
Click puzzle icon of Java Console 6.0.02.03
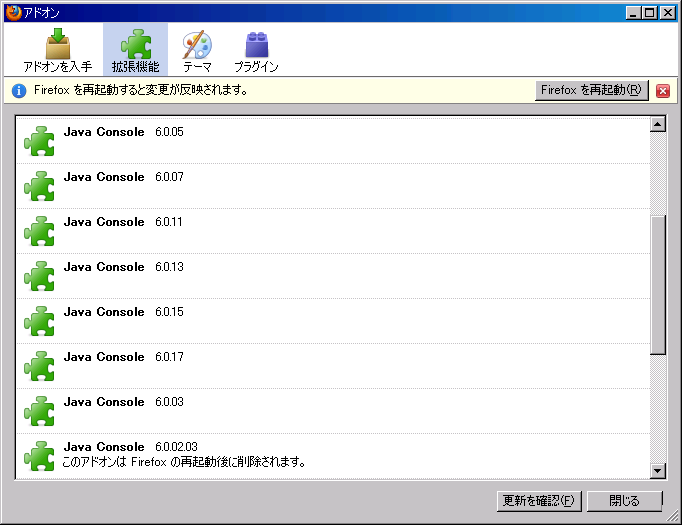tap(40, 456)
